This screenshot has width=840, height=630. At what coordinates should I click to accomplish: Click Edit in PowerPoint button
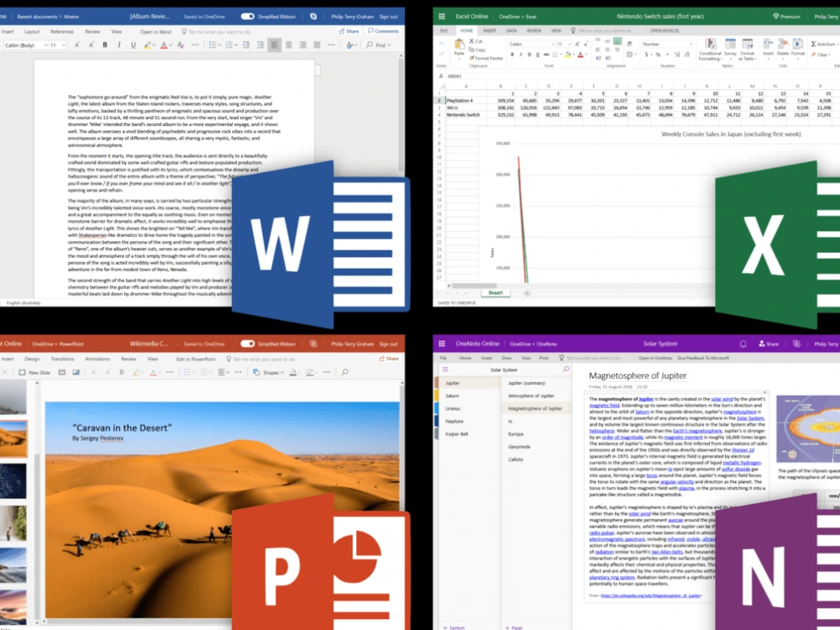click(196, 359)
